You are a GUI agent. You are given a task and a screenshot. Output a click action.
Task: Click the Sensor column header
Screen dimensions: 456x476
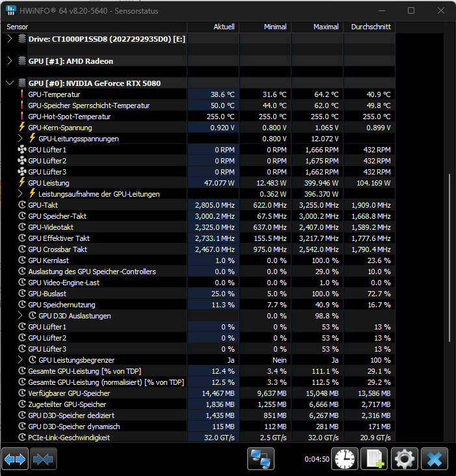click(94, 27)
